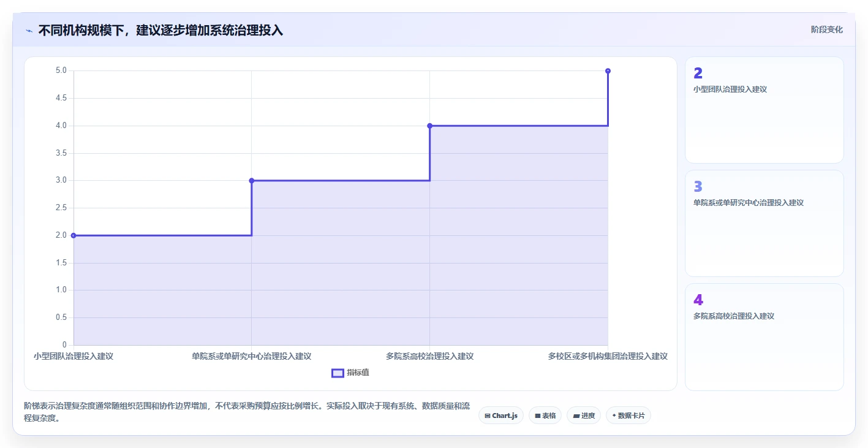Click the footnote text beginning 阶梯表示治理复杂度
Screen dimensions: 868x448
(x=246, y=412)
